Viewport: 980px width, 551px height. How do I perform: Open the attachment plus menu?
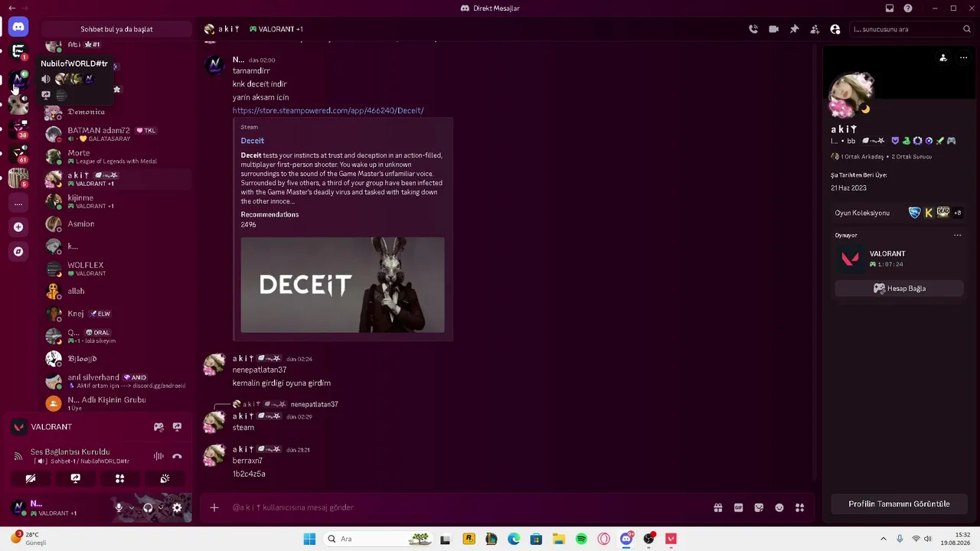[214, 507]
